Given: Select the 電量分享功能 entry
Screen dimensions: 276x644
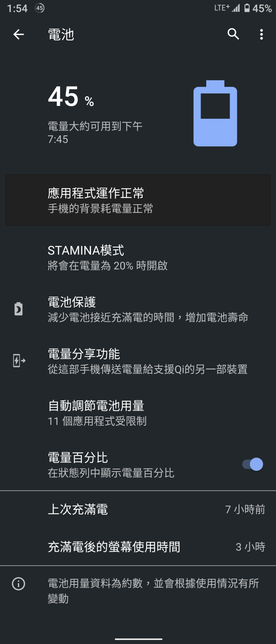Looking at the screenshot, I should pyautogui.click(x=138, y=361).
